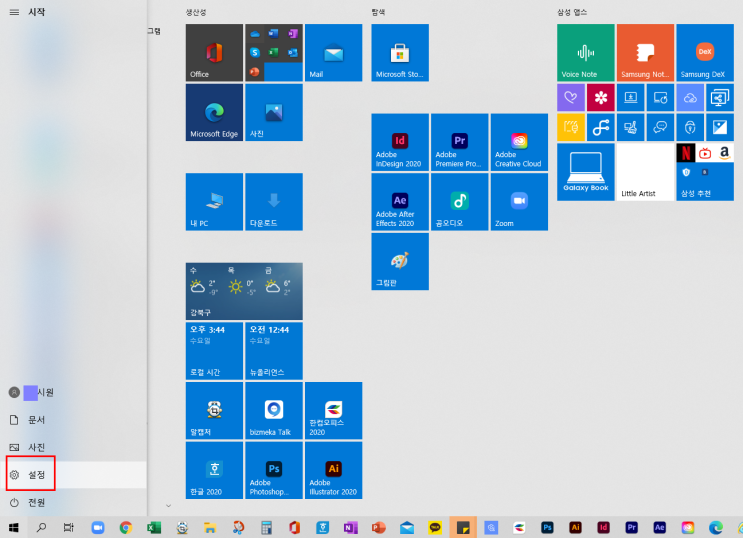Launch the Adobe Photoshop tile
Viewport: 743px width, 538px height.
pos(274,471)
